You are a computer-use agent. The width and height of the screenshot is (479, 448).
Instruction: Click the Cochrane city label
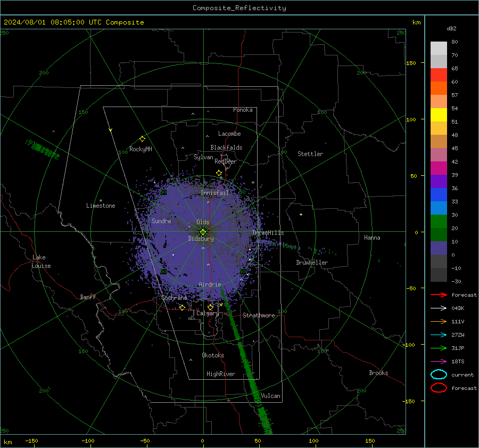(174, 298)
